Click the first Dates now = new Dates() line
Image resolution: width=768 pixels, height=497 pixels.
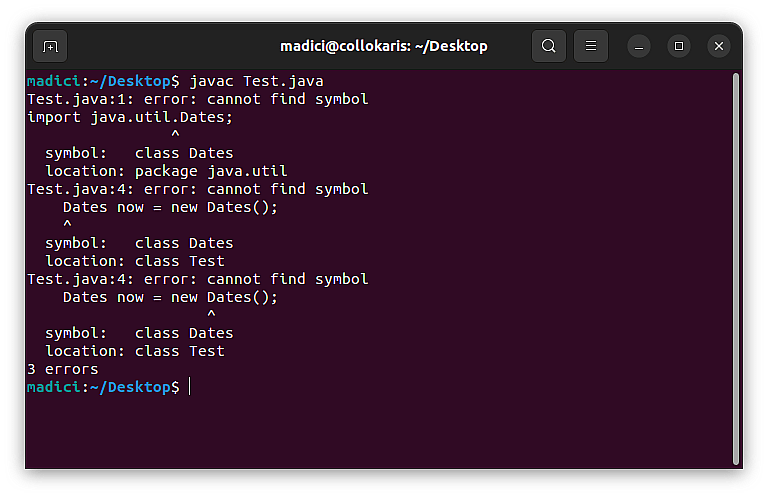click(x=170, y=208)
